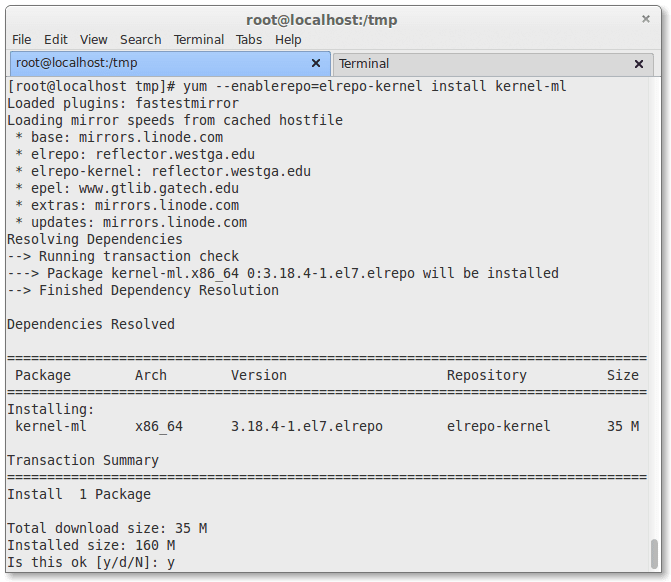Open the Search menu

pos(140,40)
